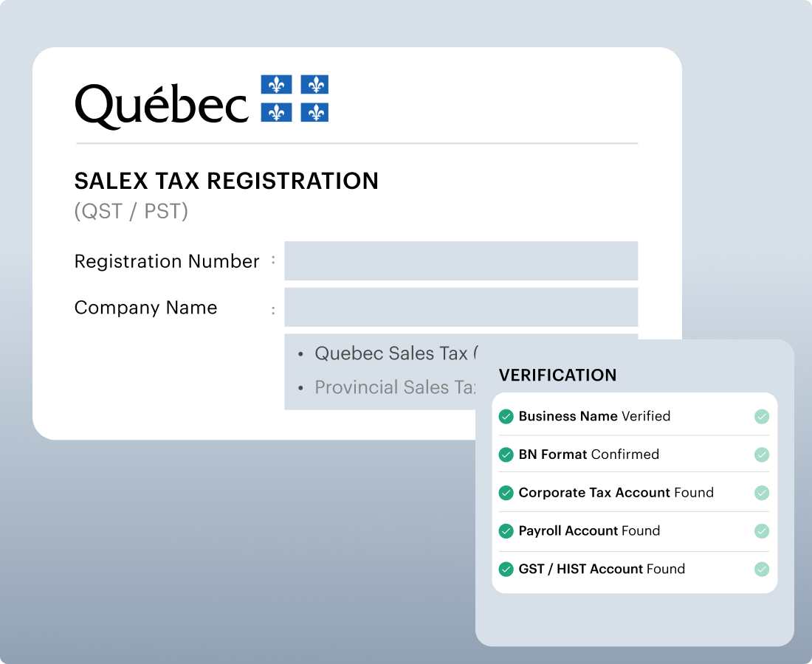Click the Salex Tax Registration heading
Screen dimensions: 812x664
(x=227, y=181)
